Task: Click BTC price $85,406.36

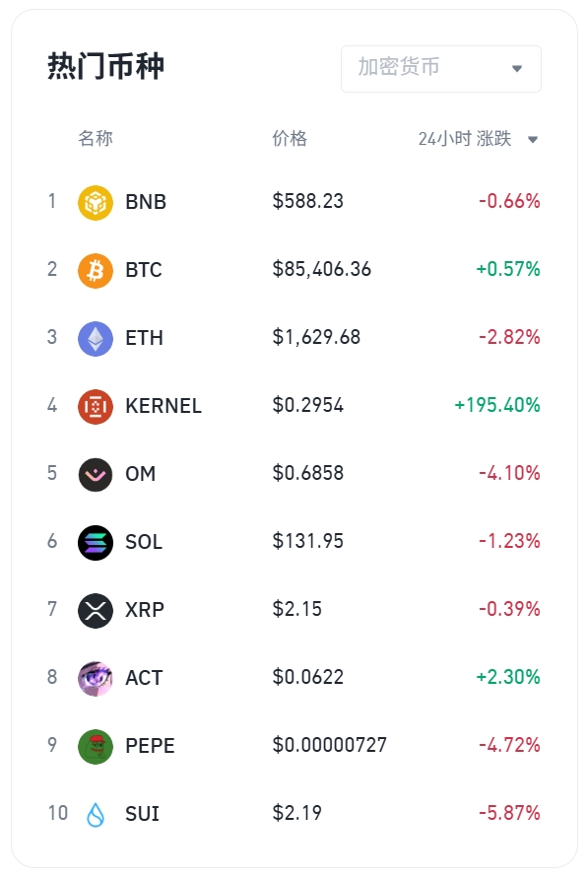Action: click(x=322, y=269)
